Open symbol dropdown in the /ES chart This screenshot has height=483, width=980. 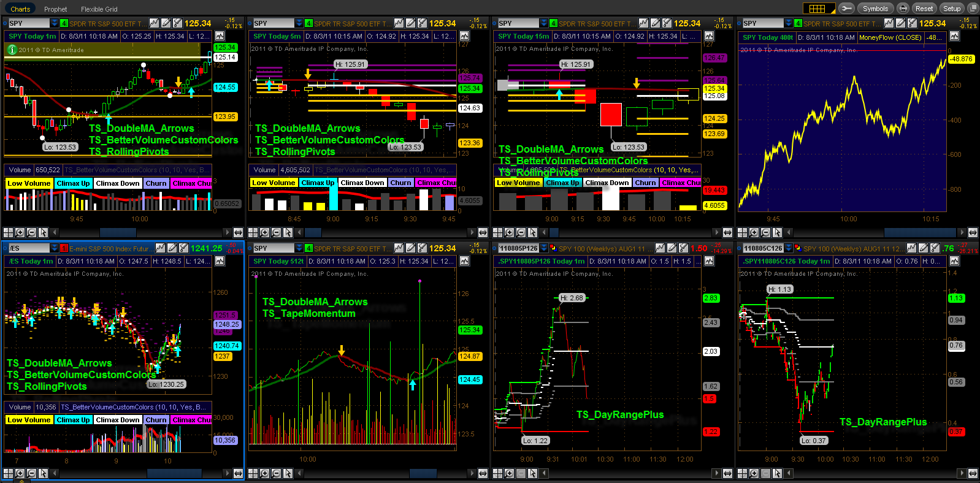[54, 248]
